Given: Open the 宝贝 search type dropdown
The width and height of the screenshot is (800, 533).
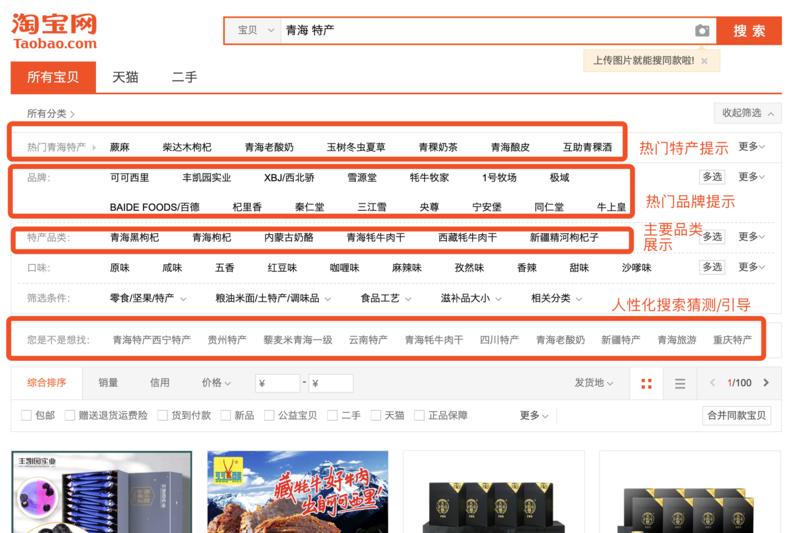Looking at the screenshot, I should click(255, 31).
